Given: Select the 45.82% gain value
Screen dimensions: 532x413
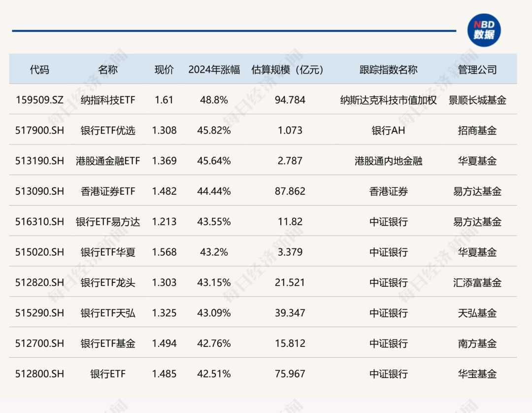Looking at the screenshot, I should 214,131.
